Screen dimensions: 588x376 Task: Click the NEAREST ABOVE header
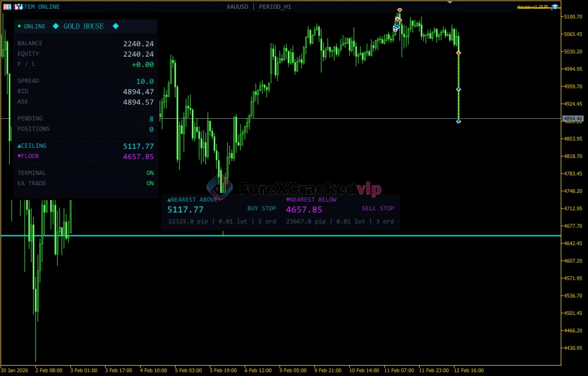[x=192, y=199]
